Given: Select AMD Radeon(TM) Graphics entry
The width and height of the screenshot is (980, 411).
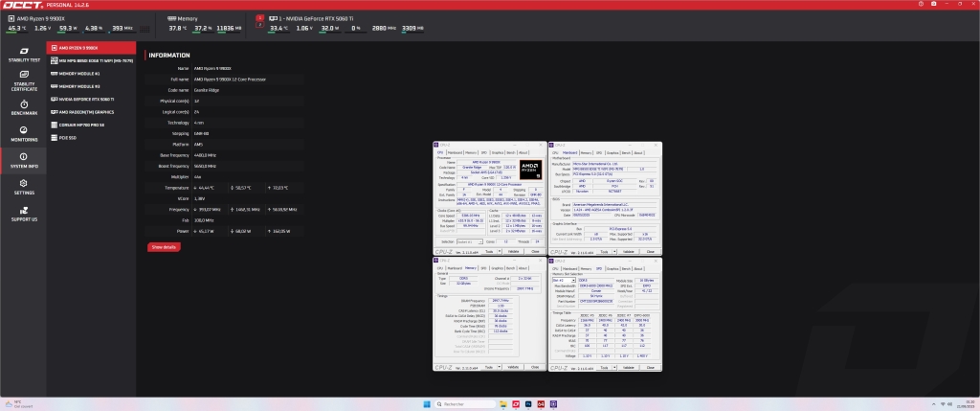Looking at the screenshot, I should click(91, 112).
